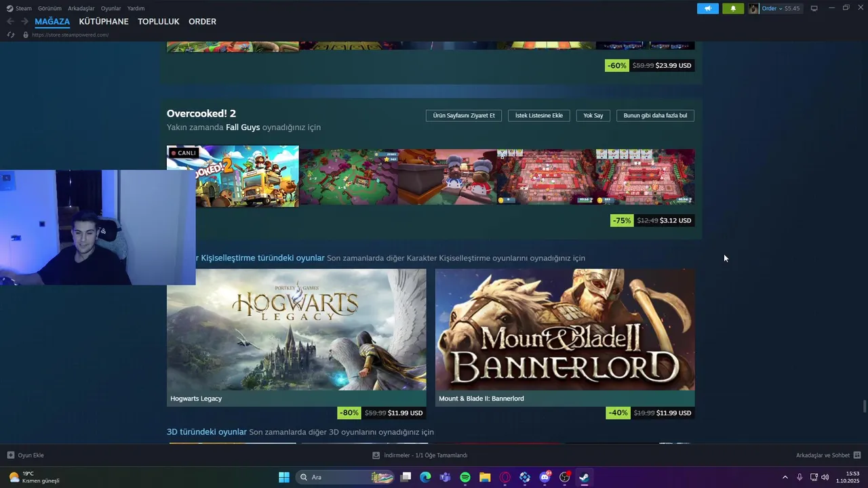868x488 pixels.
Task: Open Arkadaşlar ve Sohbet
Action: tap(823, 455)
